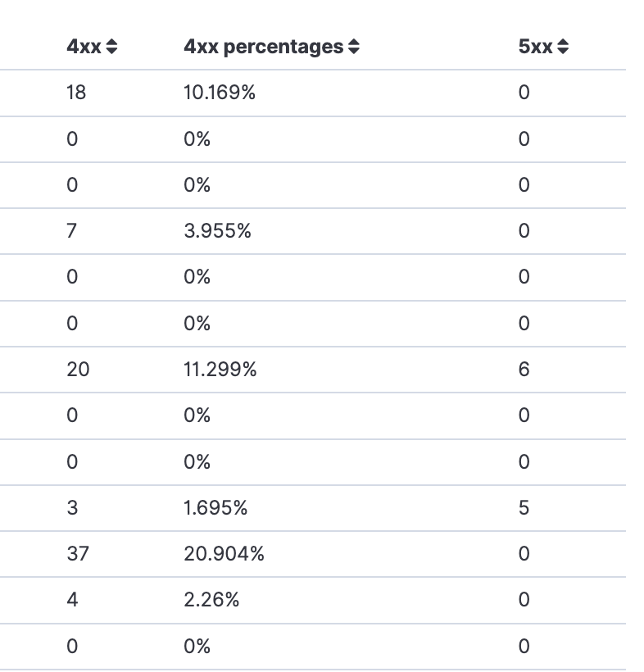Click the cell containing value 37
Screen dimensions: 644x672
tap(77, 554)
